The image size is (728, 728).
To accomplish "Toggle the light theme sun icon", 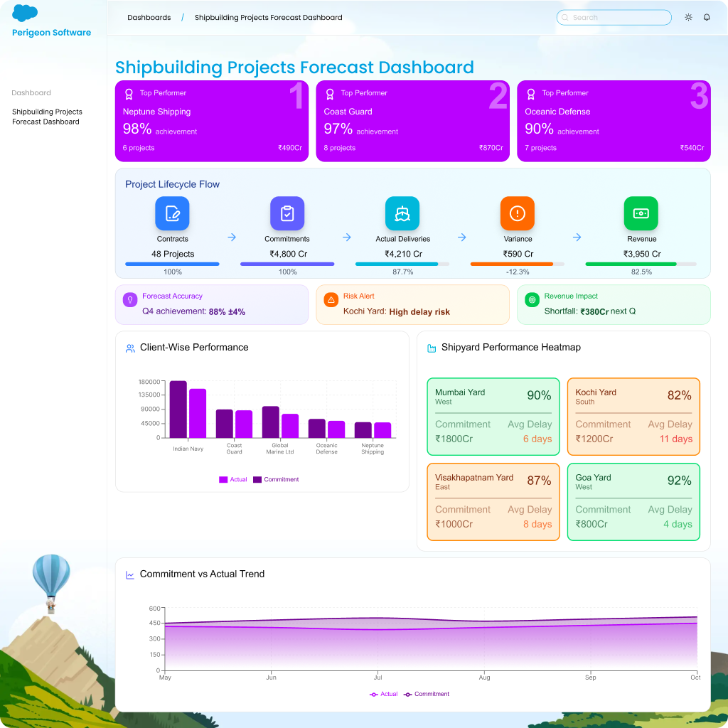I will [x=688, y=18].
